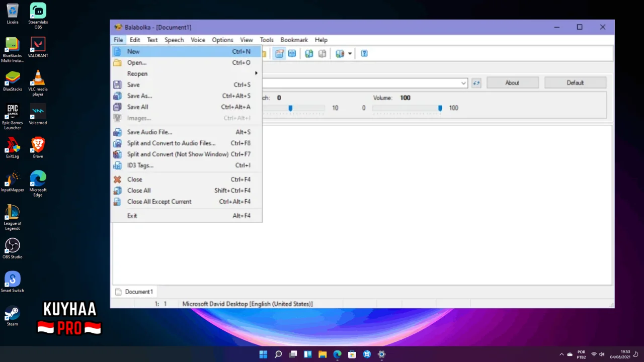Screen dimensions: 644x362
Task: Open the blue question-mark help toolbar icon
Action: [x=364, y=53]
